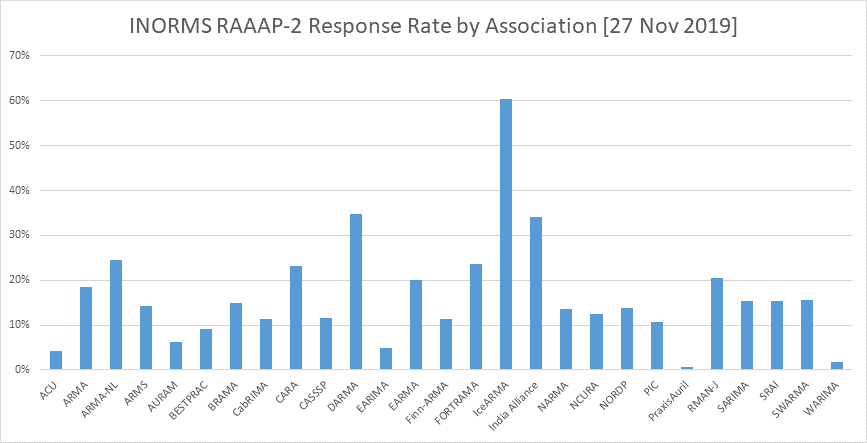Click the IceARMA bar
Viewport: 867px width, 443px height.
[x=505, y=234]
